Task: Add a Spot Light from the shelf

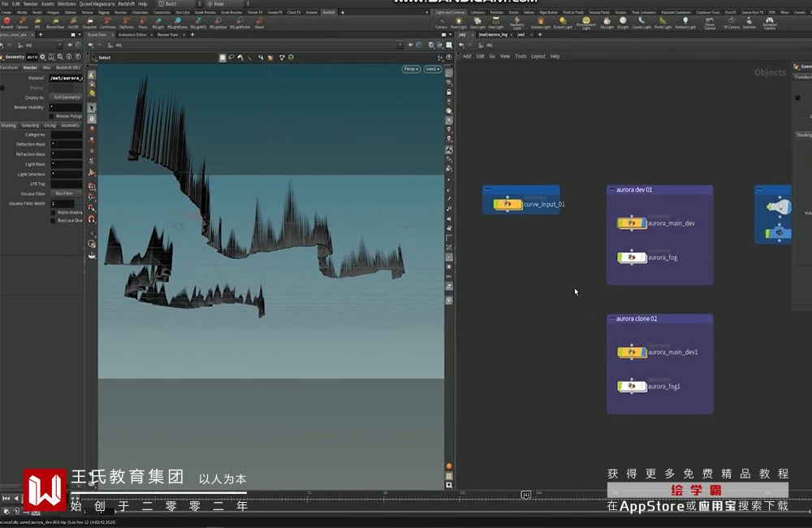Action: (x=477, y=21)
